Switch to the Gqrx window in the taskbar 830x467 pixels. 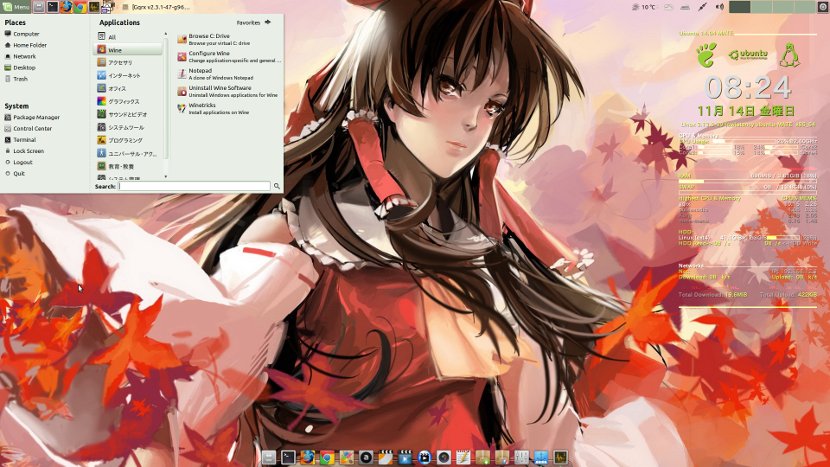157,7
